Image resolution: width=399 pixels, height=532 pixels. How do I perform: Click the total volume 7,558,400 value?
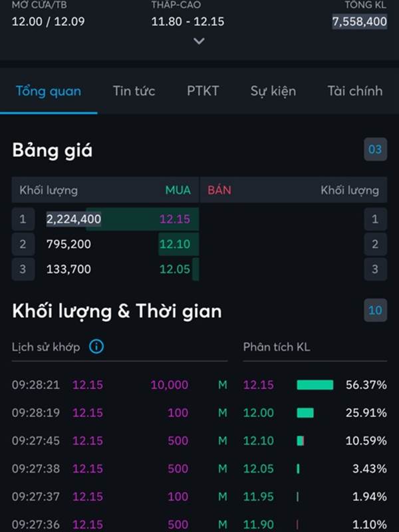359,21
